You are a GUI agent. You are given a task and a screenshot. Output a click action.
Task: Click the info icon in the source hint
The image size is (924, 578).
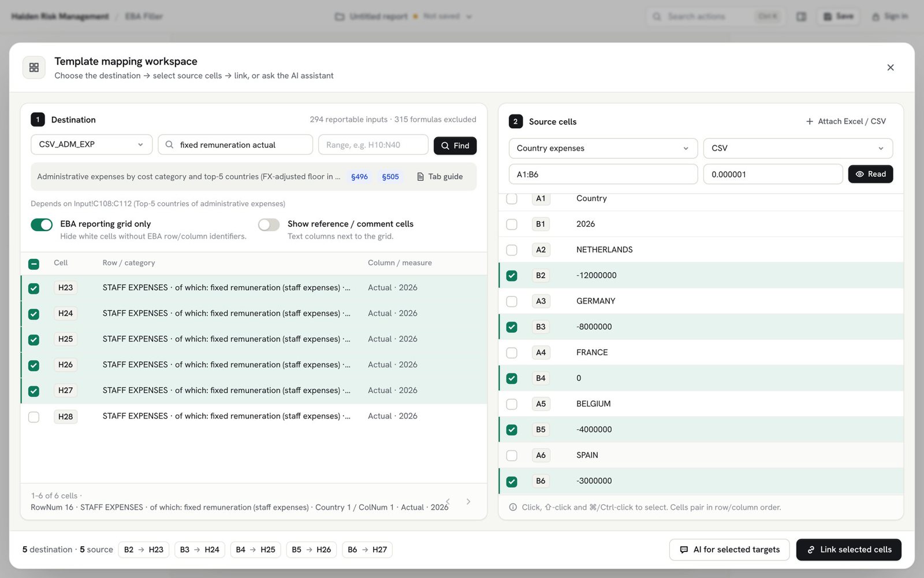click(513, 507)
